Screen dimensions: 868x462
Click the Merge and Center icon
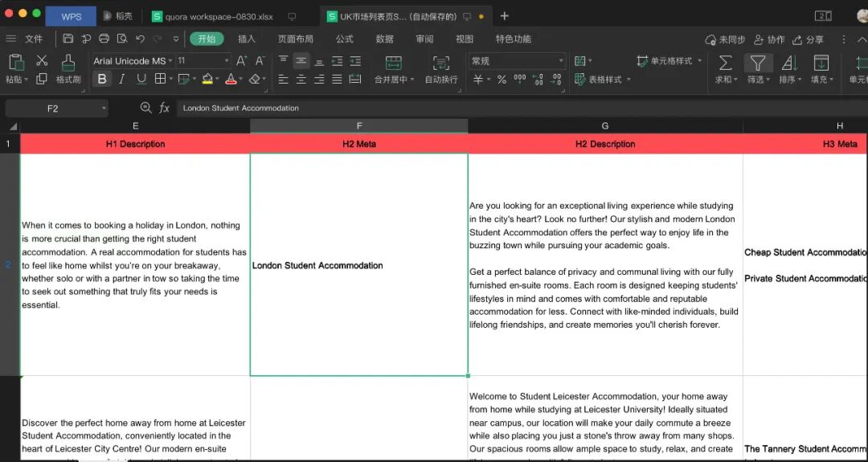coord(393,63)
